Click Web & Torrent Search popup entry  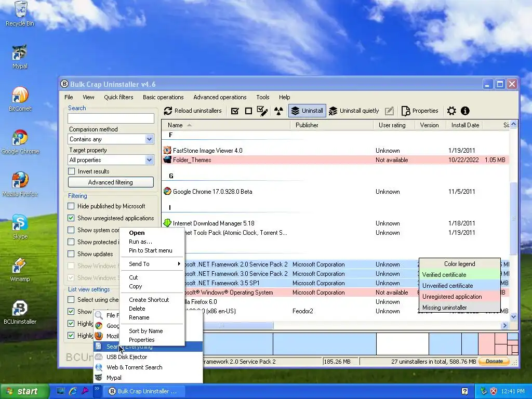(148, 367)
